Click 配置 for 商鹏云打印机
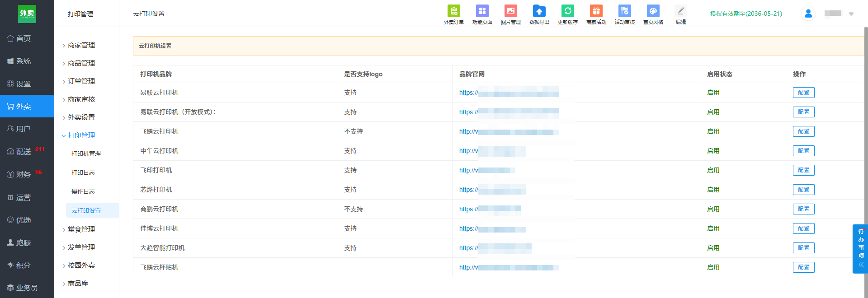868x298 pixels. coord(803,209)
